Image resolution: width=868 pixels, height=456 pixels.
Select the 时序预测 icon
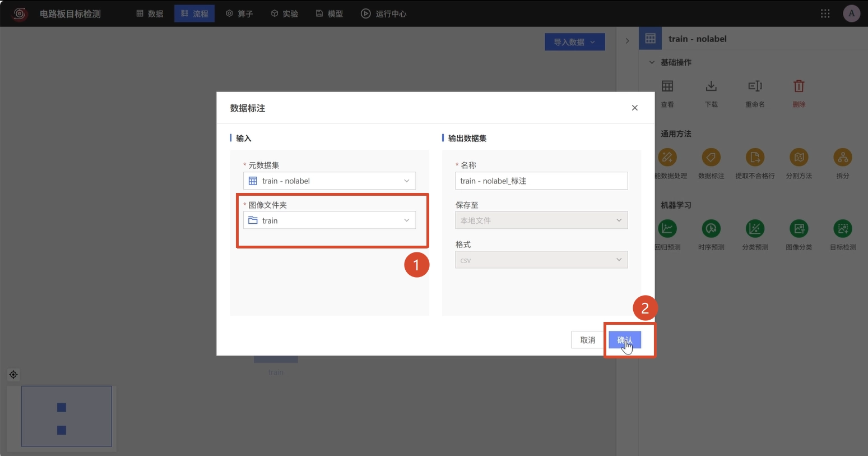(x=711, y=229)
